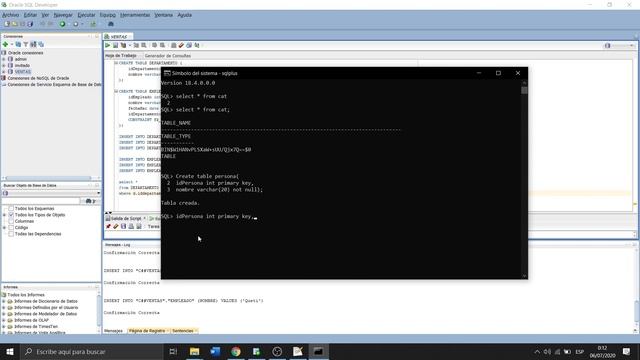The width and height of the screenshot is (640, 360).
Task: Open Task View from the taskbar
Action: pos(173,351)
